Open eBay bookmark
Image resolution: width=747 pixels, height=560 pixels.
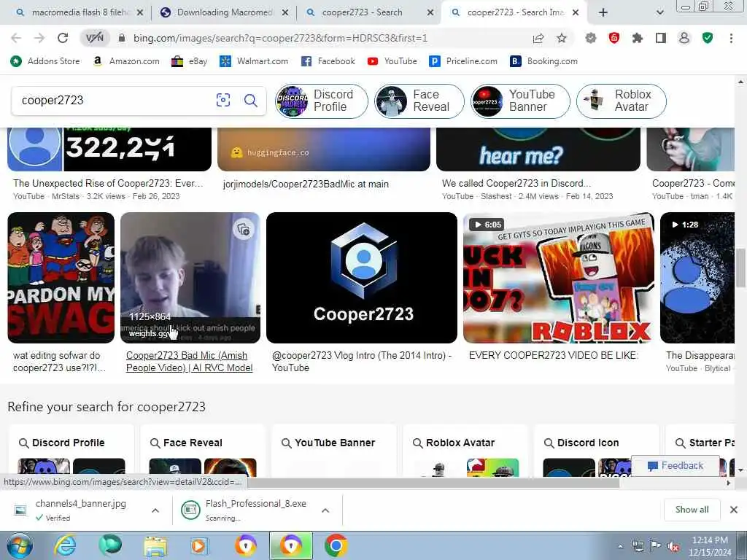[x=190, y=61]
